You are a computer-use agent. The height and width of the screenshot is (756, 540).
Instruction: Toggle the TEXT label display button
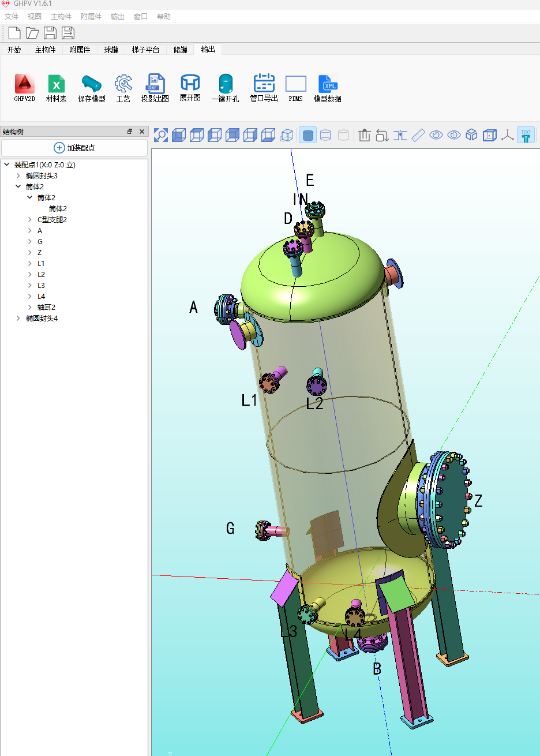(526, 135)
